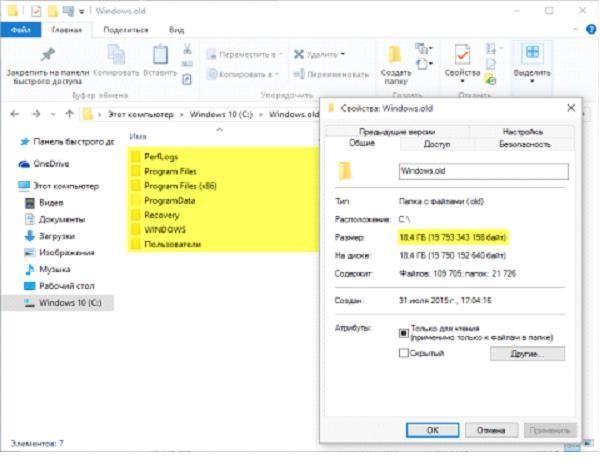Click Переименовать in the ribbon
This screenshot has width=600, height=471.
[331, 74]
